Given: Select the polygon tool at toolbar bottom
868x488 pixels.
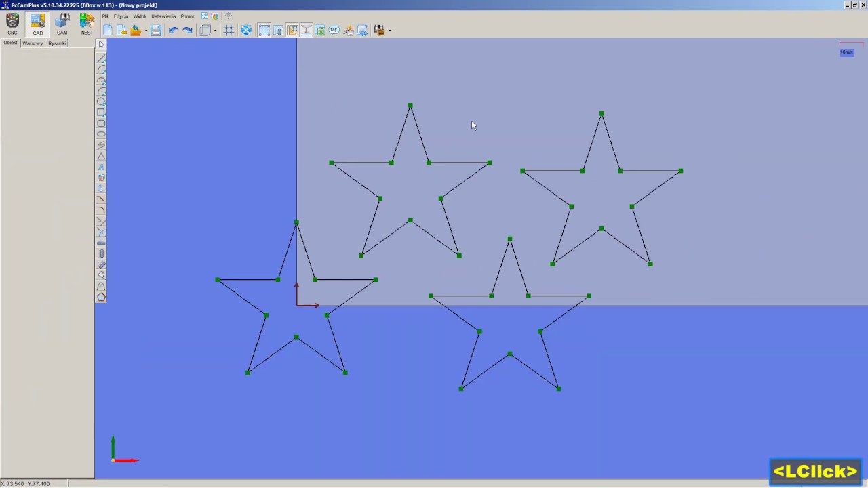Looking at the screenshot, I should click(101, 297).
